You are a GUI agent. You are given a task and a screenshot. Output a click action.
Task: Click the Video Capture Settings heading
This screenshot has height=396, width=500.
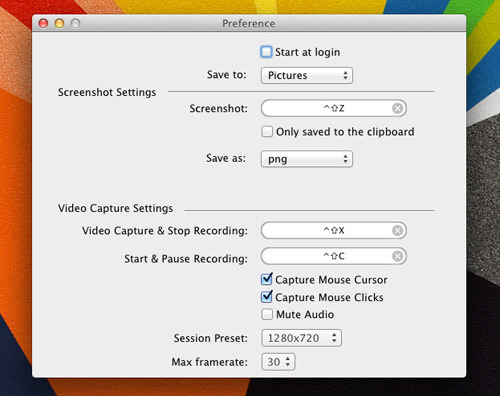click(115, 208)
